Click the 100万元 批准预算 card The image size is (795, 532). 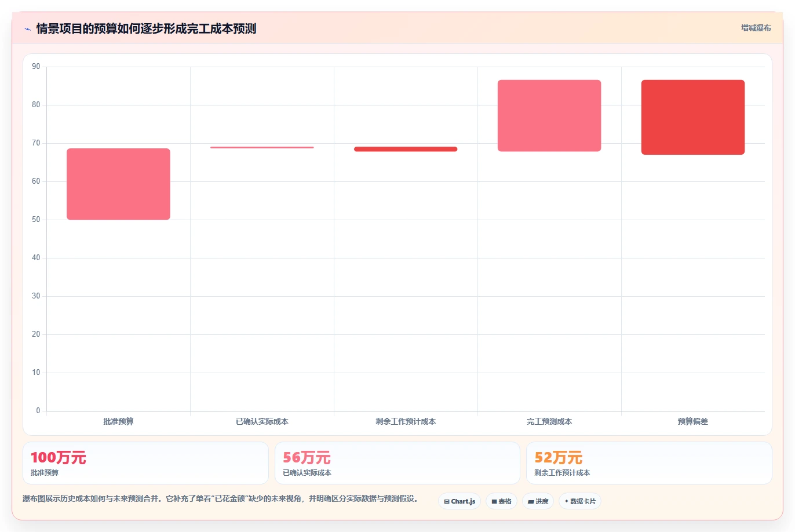point(145,463)
